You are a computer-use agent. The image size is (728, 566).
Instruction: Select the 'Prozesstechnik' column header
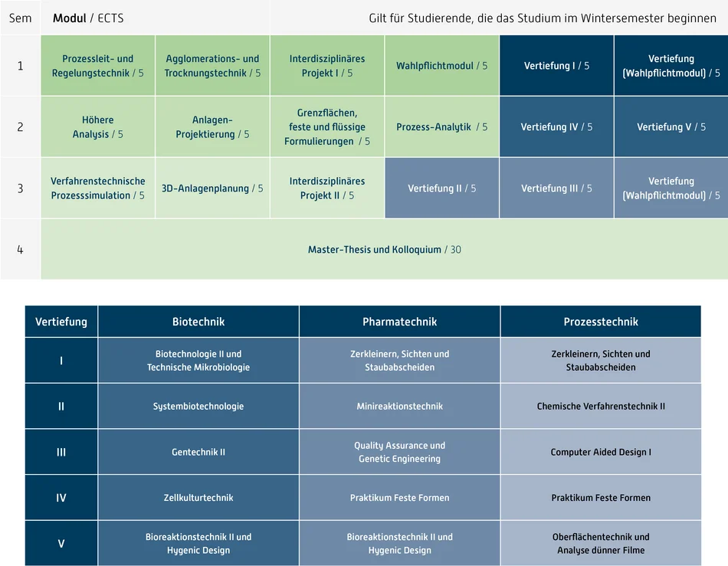click(601, 322)
